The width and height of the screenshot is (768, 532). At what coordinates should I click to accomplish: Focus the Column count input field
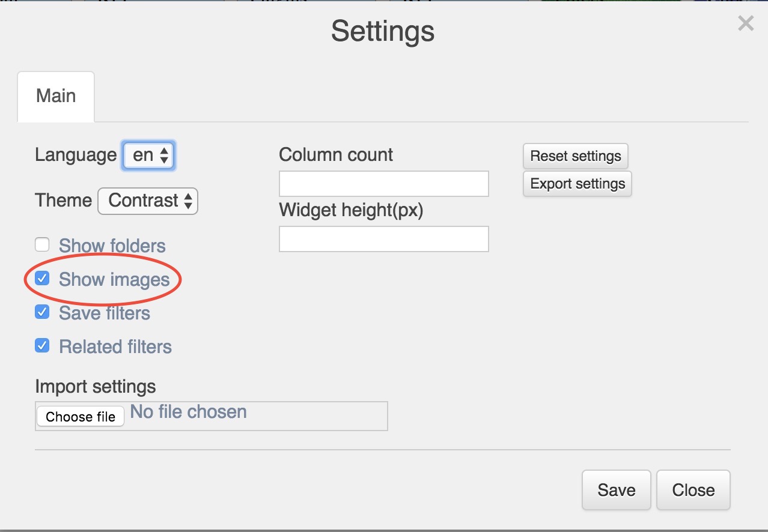[383, 184]
